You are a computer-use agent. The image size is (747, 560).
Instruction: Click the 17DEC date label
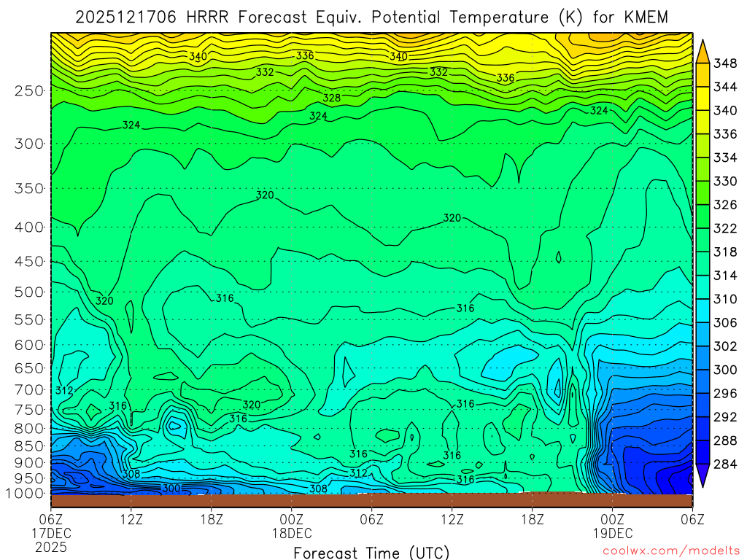click(x=51, y=533)
